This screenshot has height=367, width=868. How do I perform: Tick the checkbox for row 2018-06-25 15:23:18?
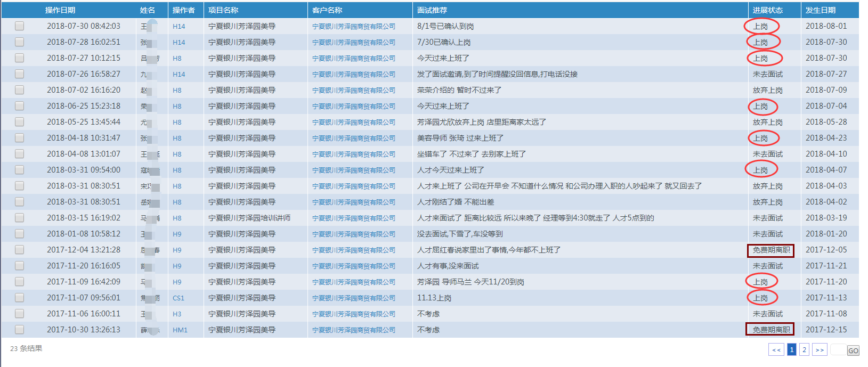[20, 106]
